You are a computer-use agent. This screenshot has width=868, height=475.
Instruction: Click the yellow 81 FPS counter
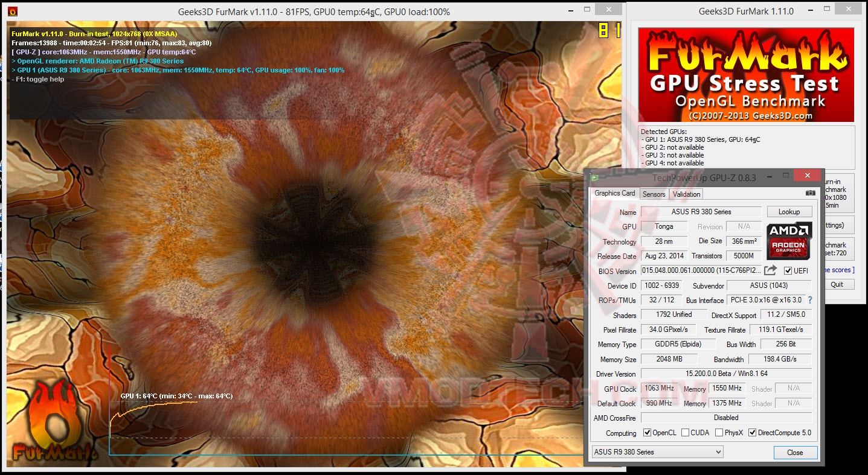(x=609, y=30)
